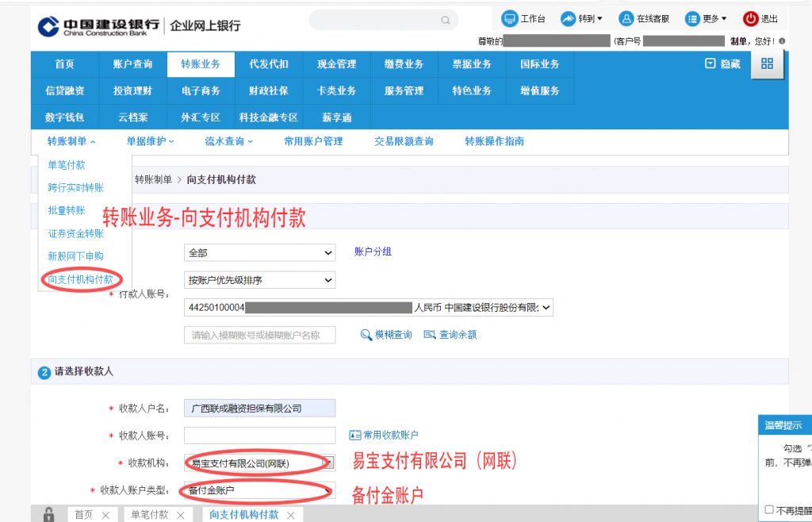Click the 常用收款账户 card icon
The height and width of the screenshot is (522, 812).
coord(354,435)
